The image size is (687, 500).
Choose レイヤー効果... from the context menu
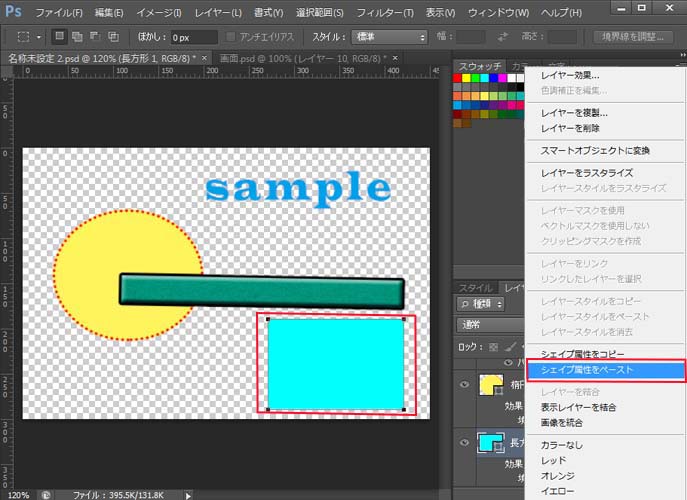pyautogui.click(x=606, y=75)
